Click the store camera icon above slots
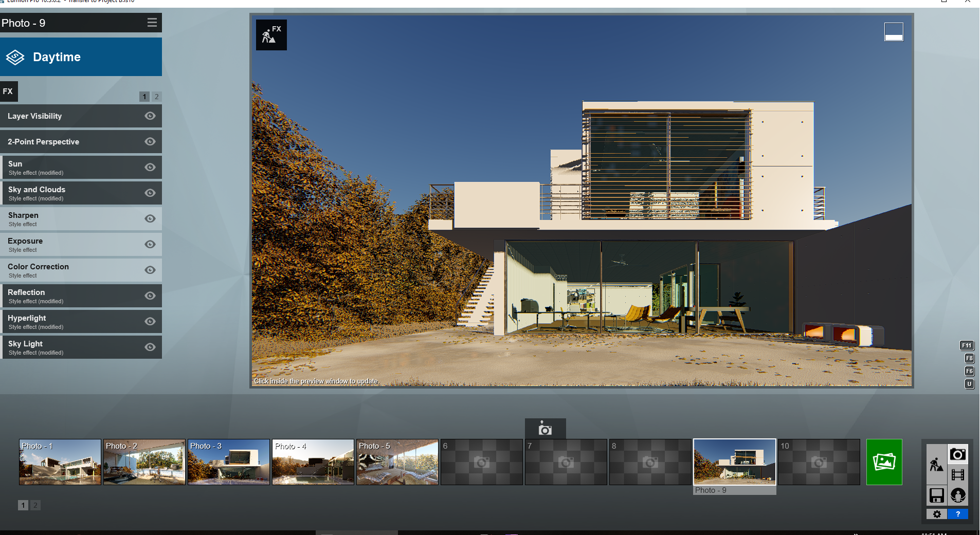This screenshot has width=980, height=535. (x=545, y=429)
